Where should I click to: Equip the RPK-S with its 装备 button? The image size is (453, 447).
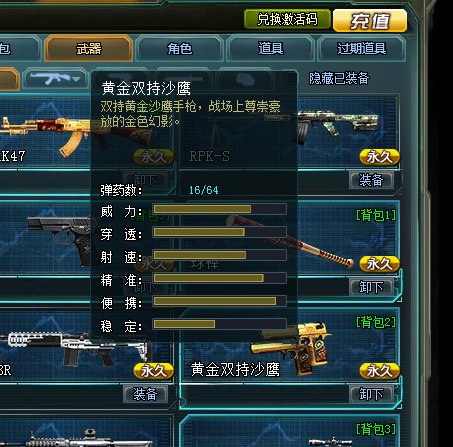click(x=371, y=180)
